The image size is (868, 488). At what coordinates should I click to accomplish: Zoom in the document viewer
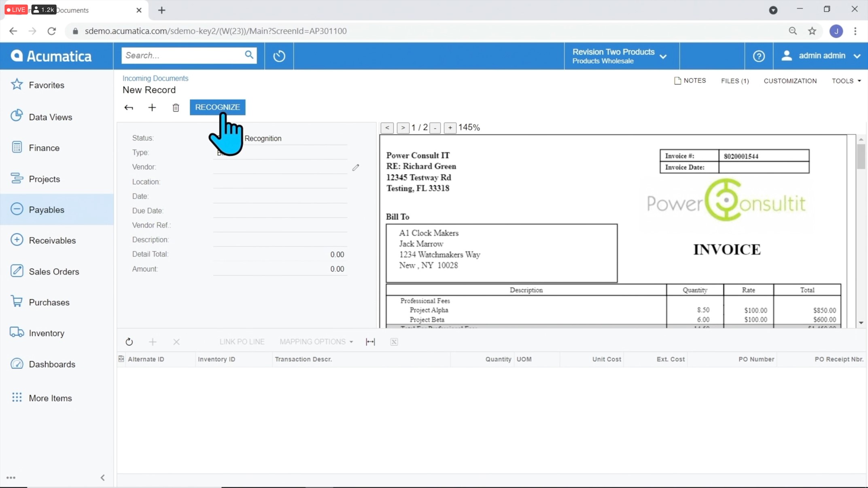click(450, 128)
